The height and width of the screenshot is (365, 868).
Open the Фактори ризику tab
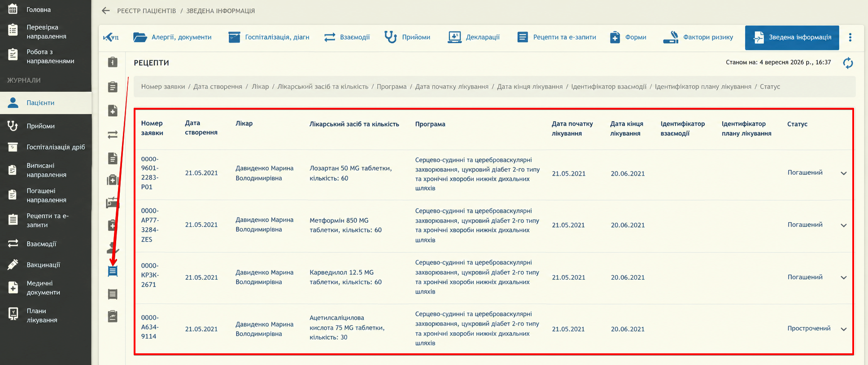point(698,37)
